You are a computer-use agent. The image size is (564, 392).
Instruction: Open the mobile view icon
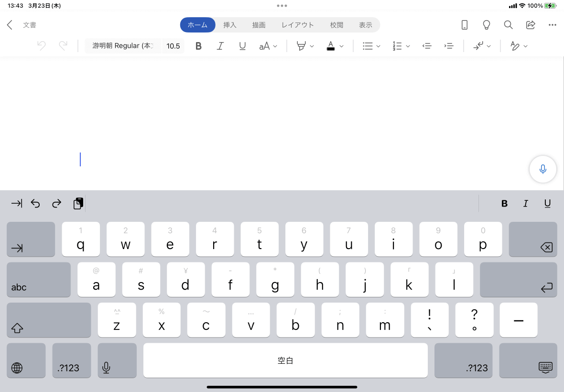[465, 25]
